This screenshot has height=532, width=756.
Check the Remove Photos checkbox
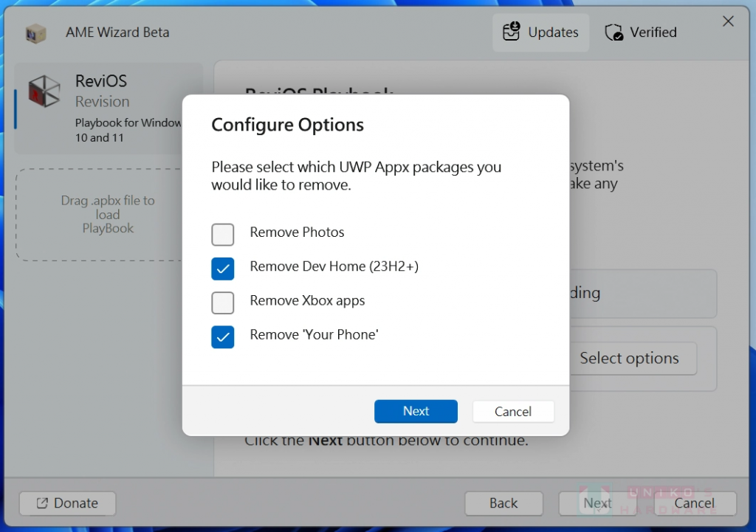[x=223, y=234]
